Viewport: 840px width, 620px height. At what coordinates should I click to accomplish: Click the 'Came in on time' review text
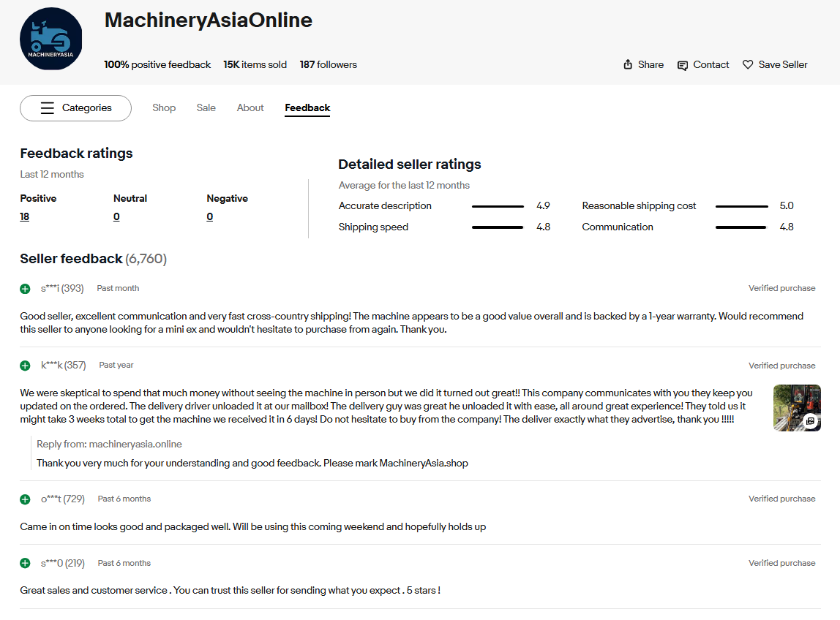click(253, 527)
